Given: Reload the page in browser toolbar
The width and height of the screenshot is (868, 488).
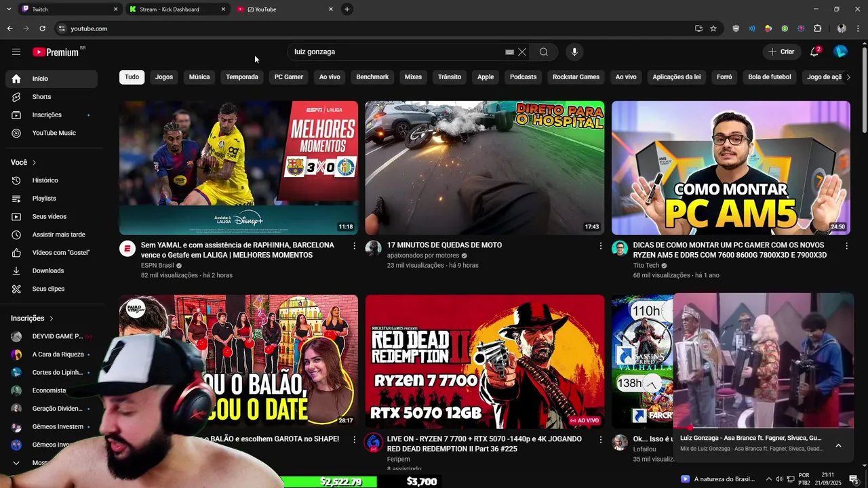Looking at the screenshot, I should [x=42, y=28].
